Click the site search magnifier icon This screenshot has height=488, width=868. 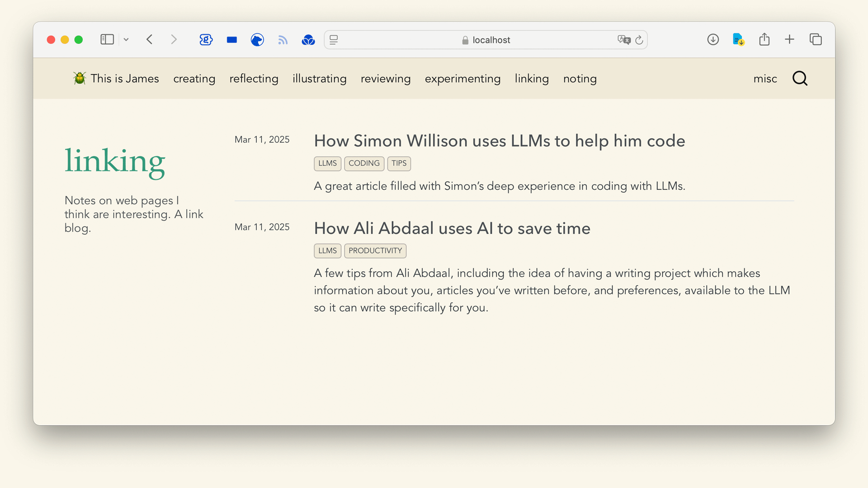point(800,78)
